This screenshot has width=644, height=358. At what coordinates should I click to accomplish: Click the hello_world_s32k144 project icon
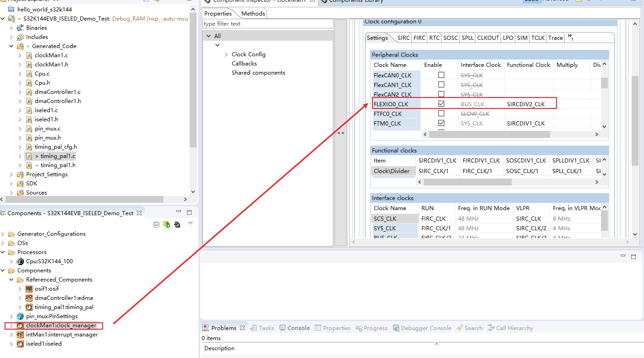click(11, 9)
